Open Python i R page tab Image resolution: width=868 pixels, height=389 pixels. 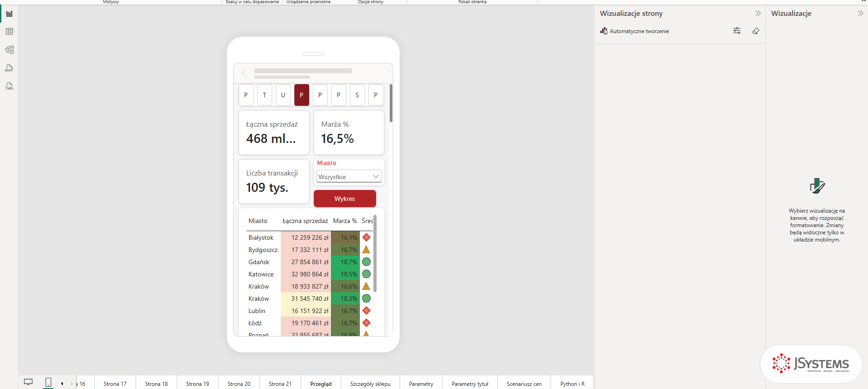point(572,384)
